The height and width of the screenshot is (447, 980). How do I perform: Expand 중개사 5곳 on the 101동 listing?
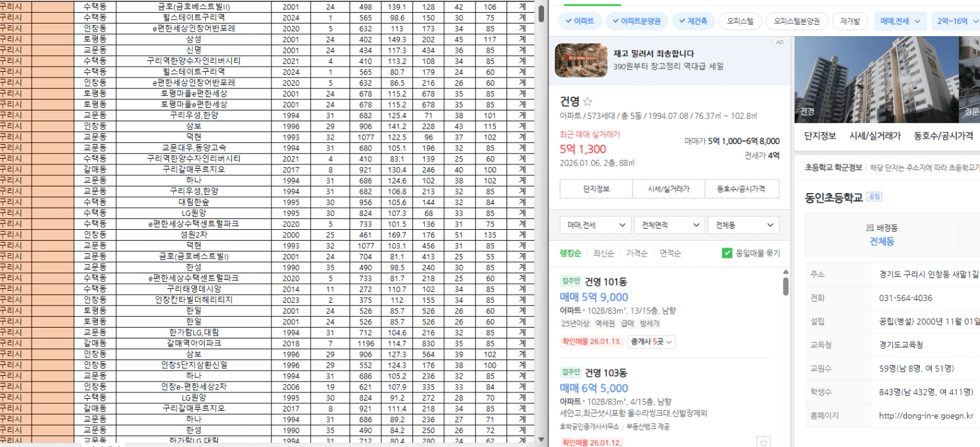[651, 343]
